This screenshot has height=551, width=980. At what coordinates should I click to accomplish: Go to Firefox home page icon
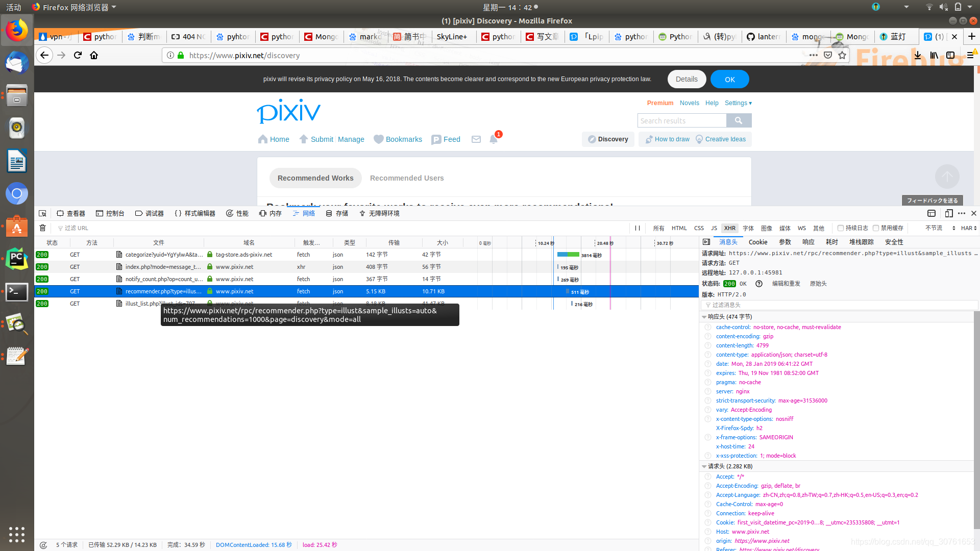pyautogui.click(x=94, y=55)
